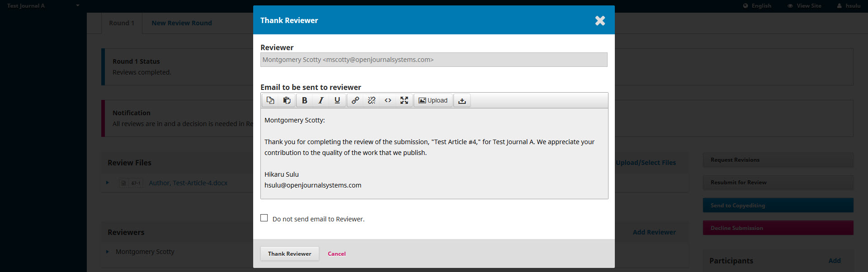Click the Reviewer email field
Image resolution: width=868 pixels, height=272 pixels.
[x=434, y=60]
